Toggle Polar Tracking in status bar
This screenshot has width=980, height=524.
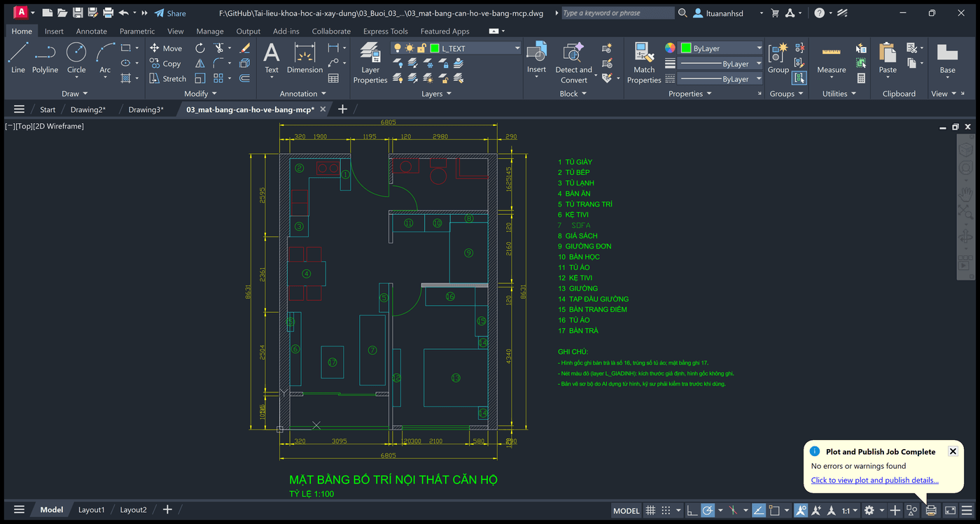[x=708, y=510]
